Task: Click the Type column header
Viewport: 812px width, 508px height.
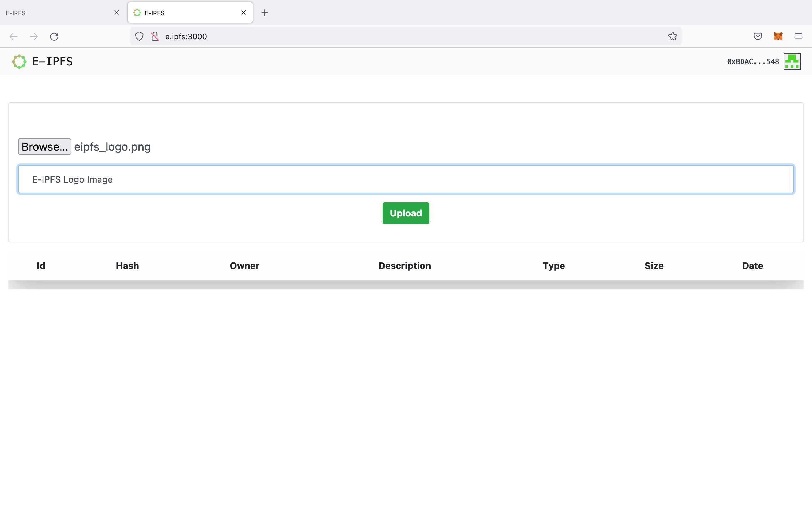Action: (x=554, y=266)
